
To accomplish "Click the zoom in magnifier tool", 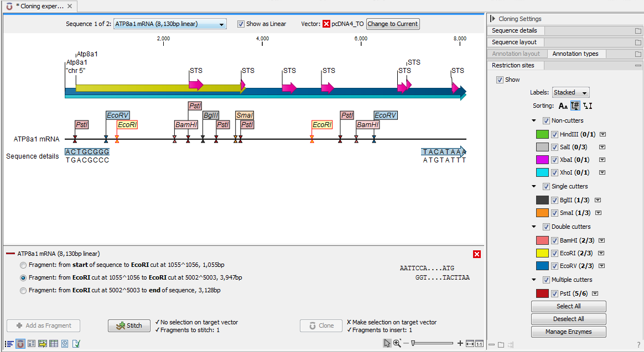I will coord(397,343).
